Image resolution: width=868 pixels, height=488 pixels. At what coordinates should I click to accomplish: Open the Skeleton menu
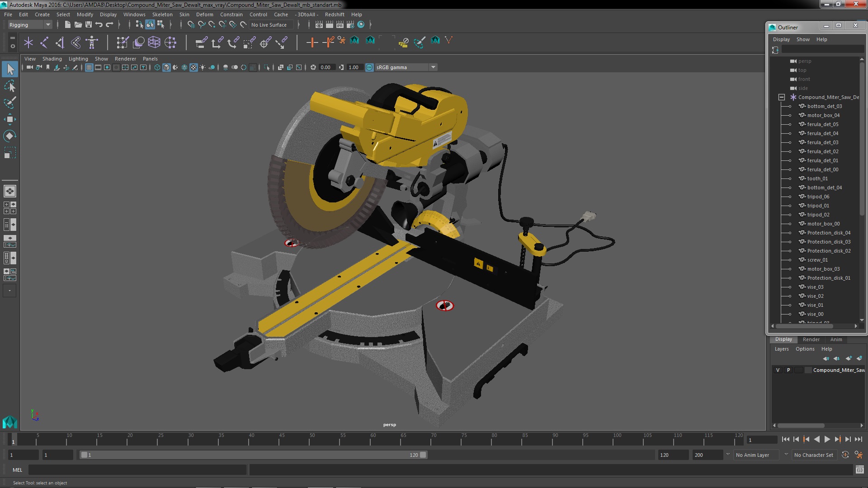(x=162, y=14)
